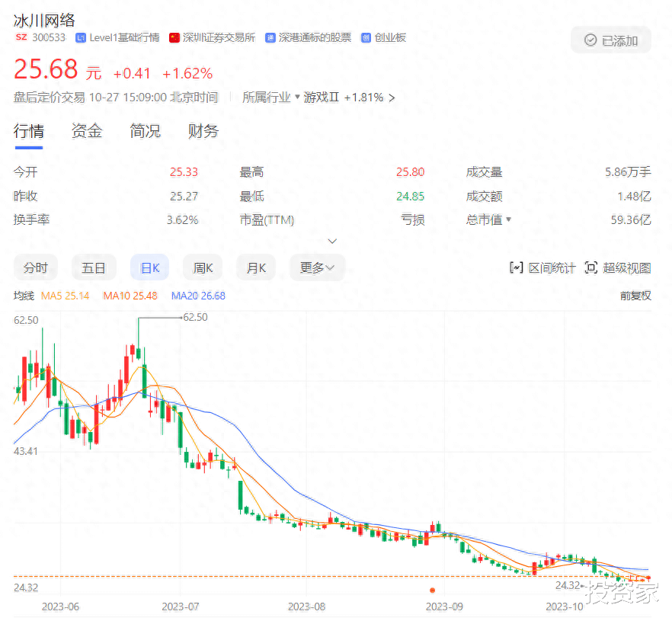This screenshot has width=672, height=621.
Task: Open the 前复权 adjustment selector
Action: point(635,296)
